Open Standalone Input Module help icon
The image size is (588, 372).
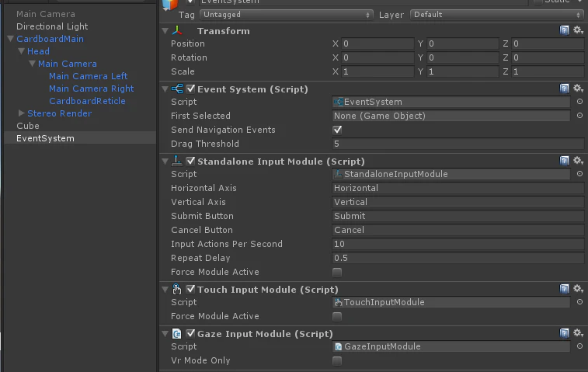click(564, 161)
